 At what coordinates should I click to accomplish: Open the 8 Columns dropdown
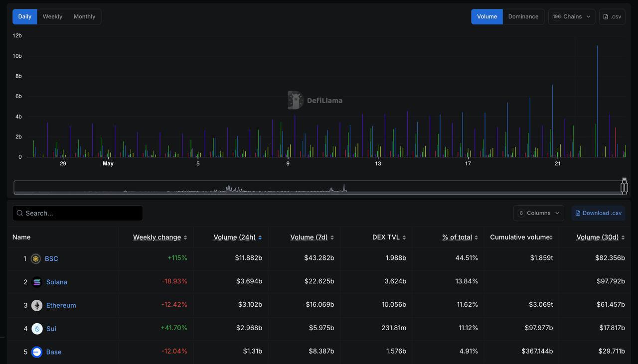pyautogui.click(x=539, y=213)
